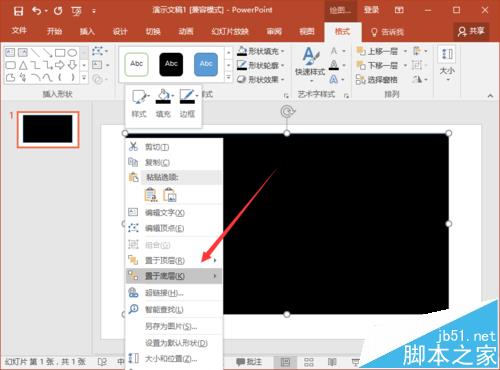Image resolution: width=500 pixels, height=370 pixels.
Task: Click the Undo arrow icon
Action: (x=36, y=11)
